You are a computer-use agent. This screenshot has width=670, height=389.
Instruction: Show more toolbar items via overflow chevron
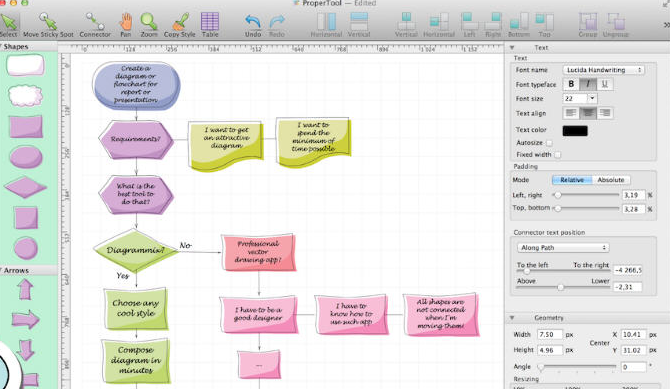point(666,25)
